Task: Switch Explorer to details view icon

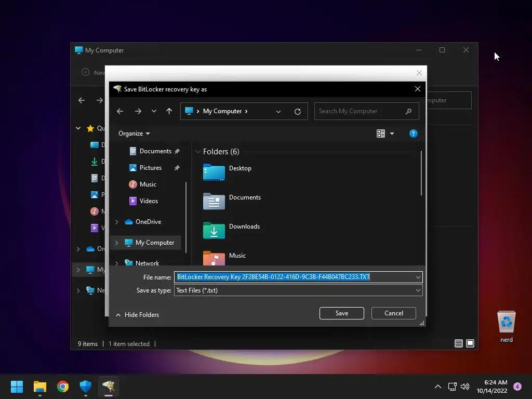Action: tap(458, 343)
